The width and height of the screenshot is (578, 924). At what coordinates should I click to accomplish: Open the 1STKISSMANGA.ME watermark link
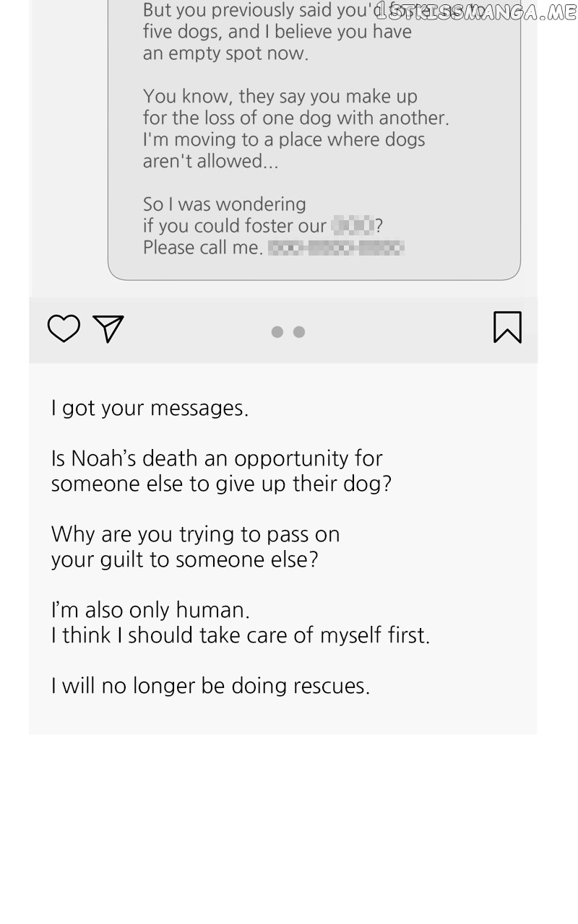476,12
